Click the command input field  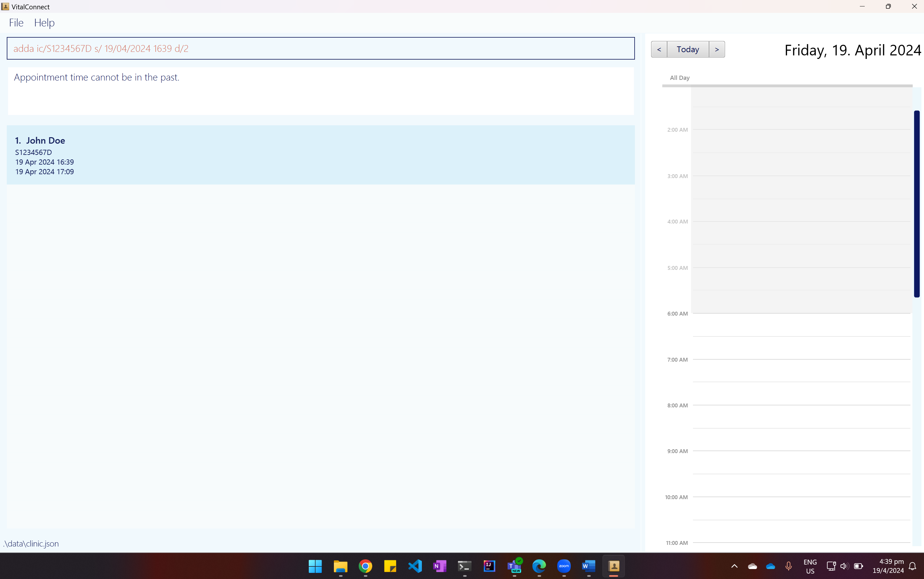point(320,48)
